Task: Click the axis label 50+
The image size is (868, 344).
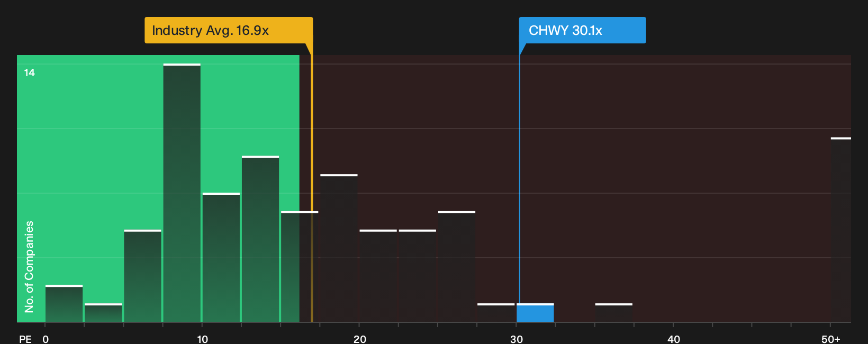Action: pos(830,339)
